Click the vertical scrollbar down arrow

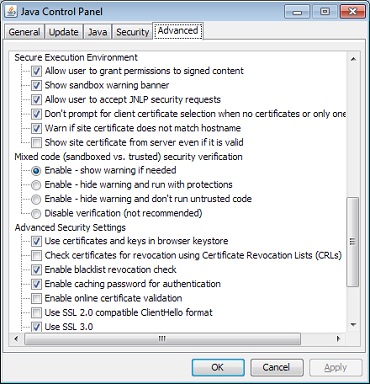[x=353, y=324]
